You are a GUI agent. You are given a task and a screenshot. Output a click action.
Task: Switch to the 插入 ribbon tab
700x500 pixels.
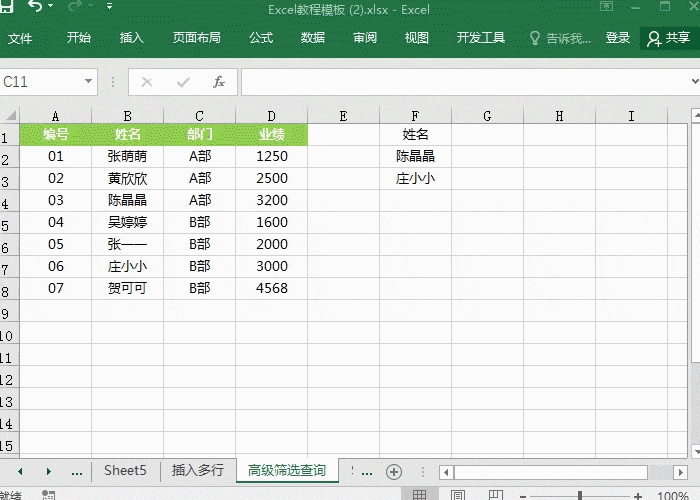131,38
